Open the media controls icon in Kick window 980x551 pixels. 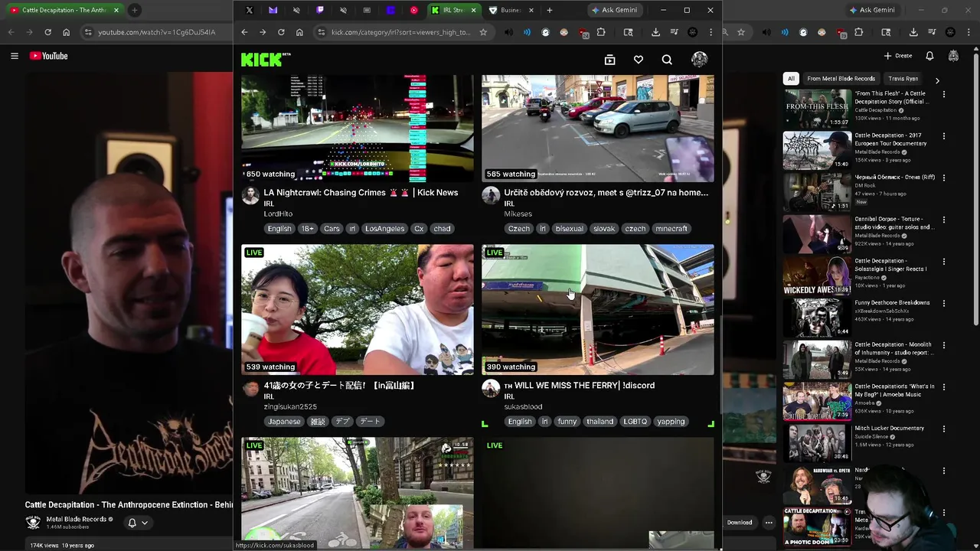(x=674, y=32)
